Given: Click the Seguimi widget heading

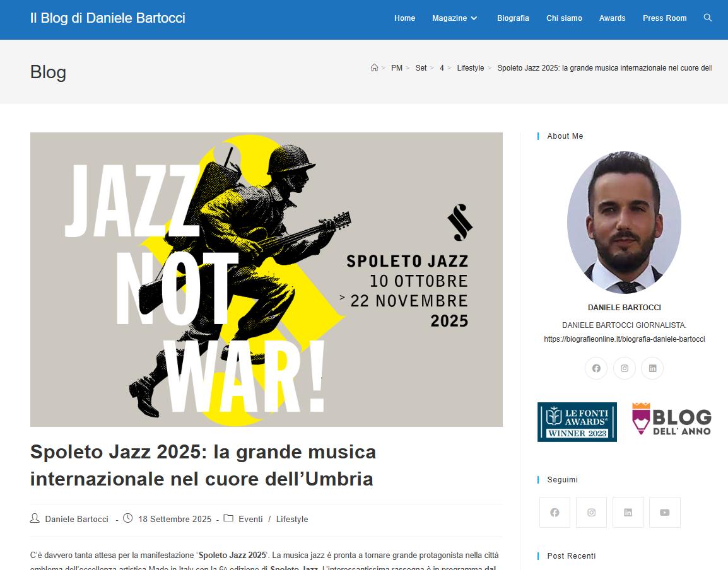Looking at the screenshot, I should [x=562, y=479].
